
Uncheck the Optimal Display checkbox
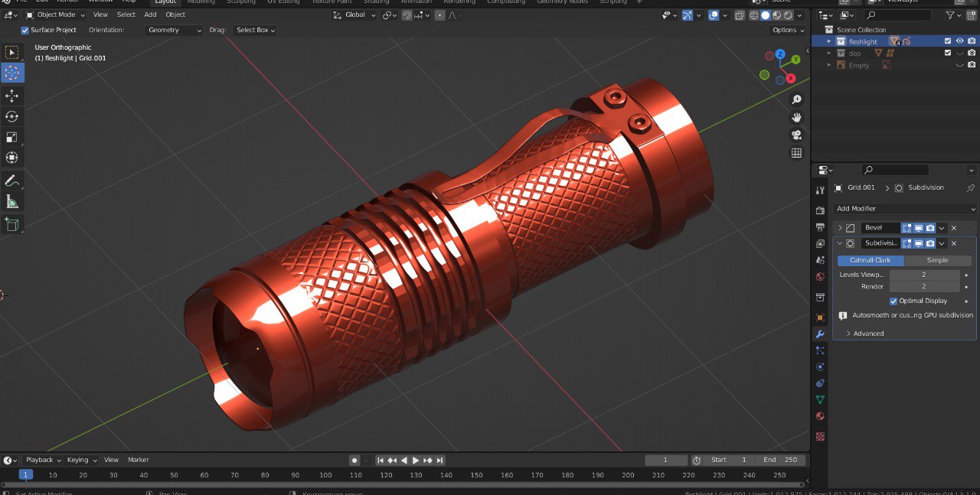893,301
